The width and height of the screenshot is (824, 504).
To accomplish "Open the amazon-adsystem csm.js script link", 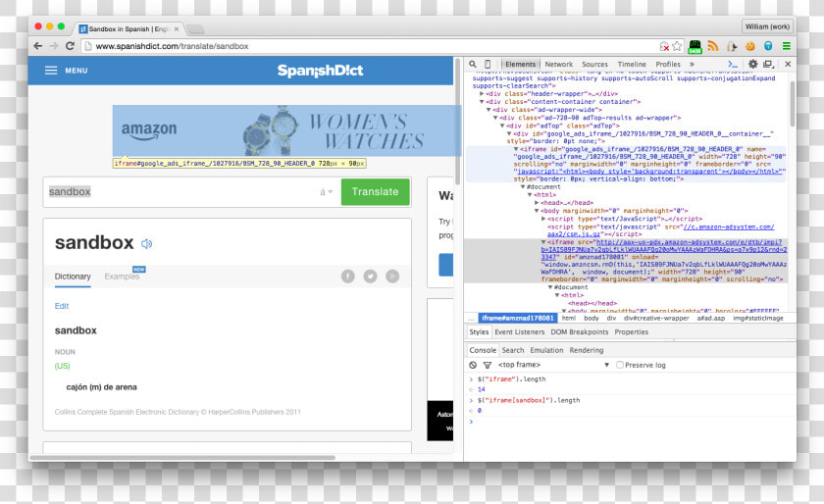I will click(x=660, y=230).
